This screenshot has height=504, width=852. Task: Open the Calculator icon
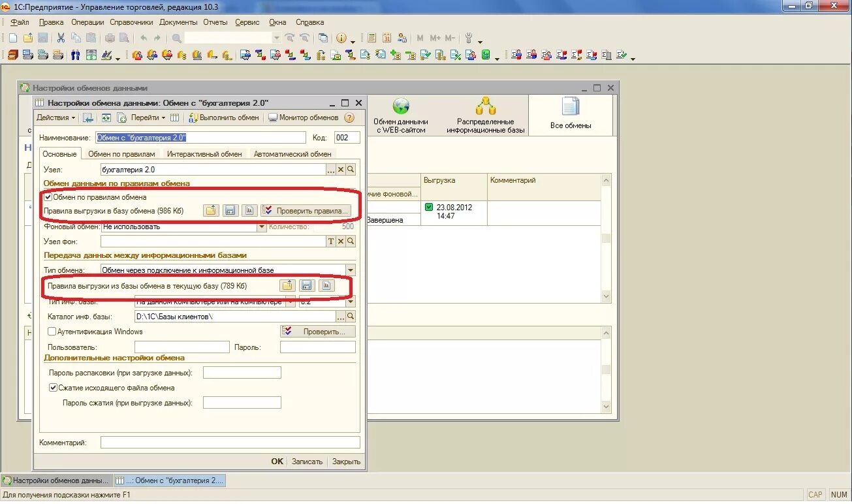371,39
